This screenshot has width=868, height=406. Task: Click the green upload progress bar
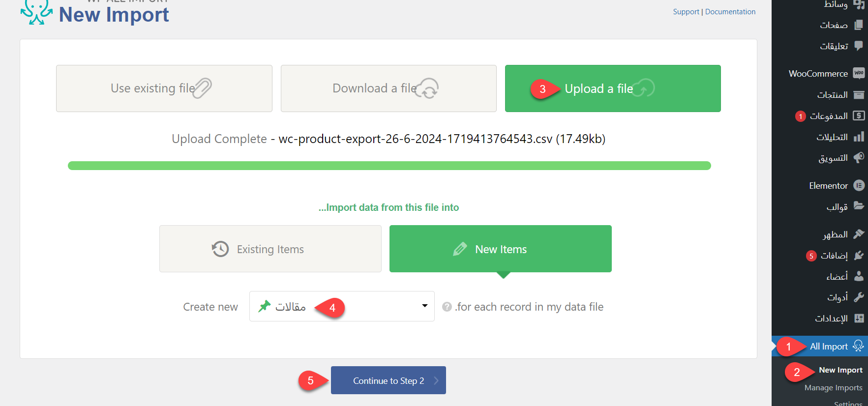389,166
